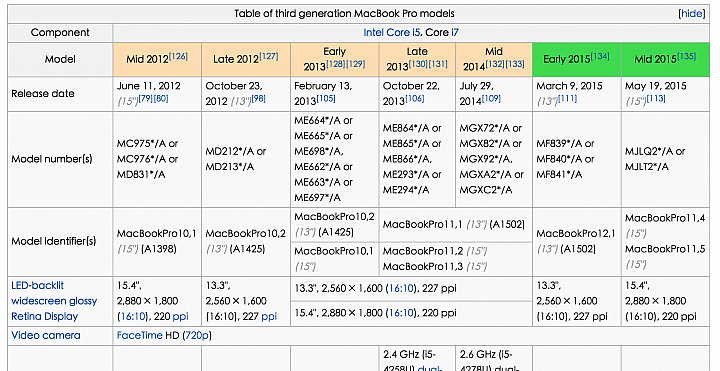Open reference [126] beside Mid 2012

178,56
